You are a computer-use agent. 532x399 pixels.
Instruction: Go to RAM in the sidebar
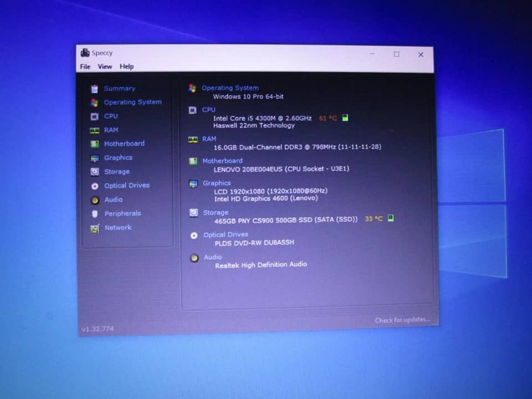pos(111,130)
